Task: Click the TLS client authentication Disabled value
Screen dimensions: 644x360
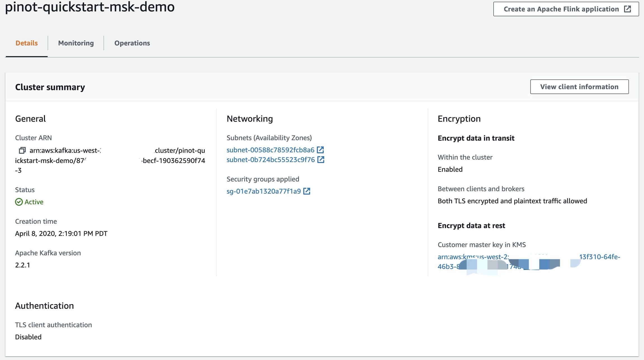Action: [x=28, y=337]
